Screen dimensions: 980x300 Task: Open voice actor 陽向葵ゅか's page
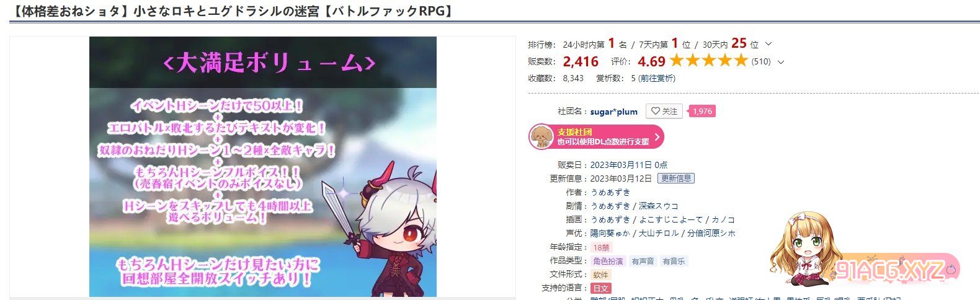click(x=610, y=233)
